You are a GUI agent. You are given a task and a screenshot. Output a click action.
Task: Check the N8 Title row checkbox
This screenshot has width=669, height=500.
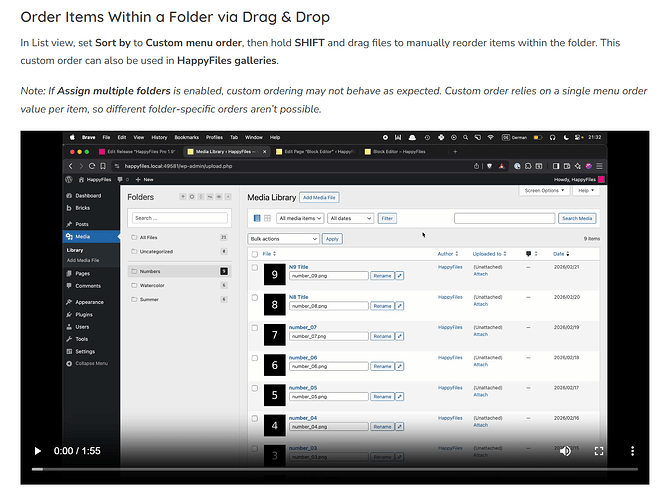[x=255, y=297]
